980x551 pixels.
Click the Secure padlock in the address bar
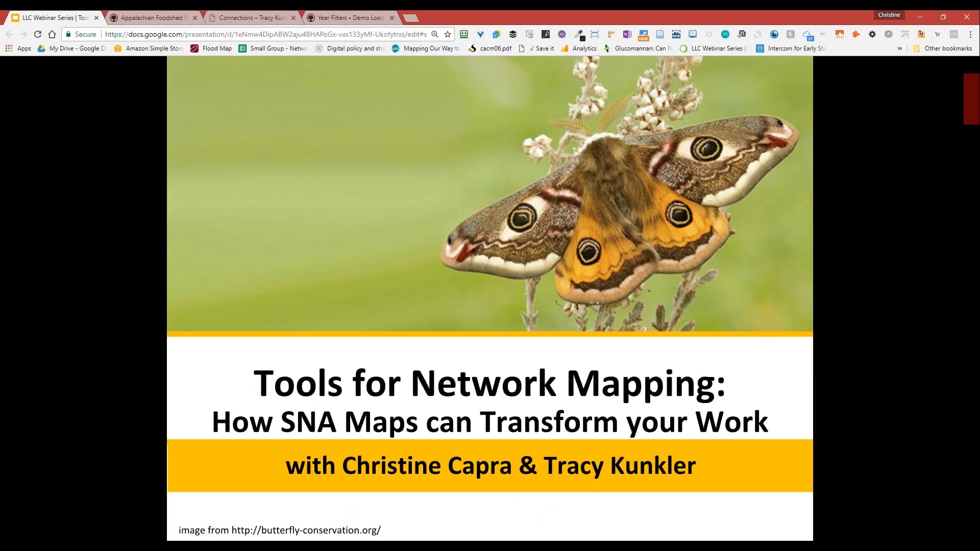(x=68, y=34)
